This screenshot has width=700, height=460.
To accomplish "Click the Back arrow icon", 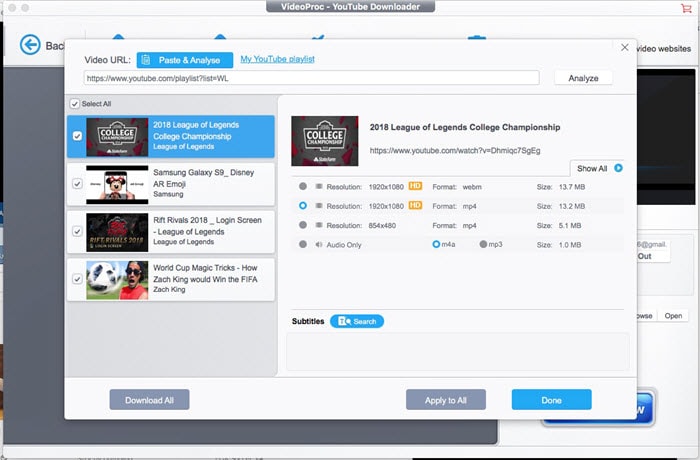I will [30, 45].
